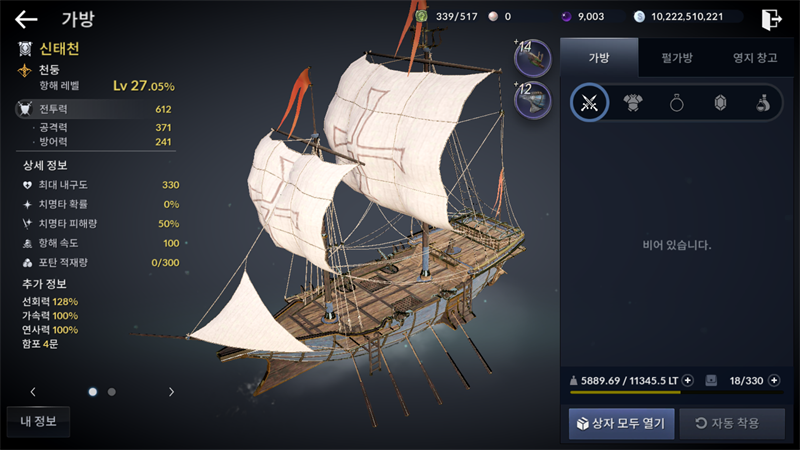Viewport: 800px width, 450px height.
Task: Expand weight limit with plus icon
Action: click(x=688, y=381)
